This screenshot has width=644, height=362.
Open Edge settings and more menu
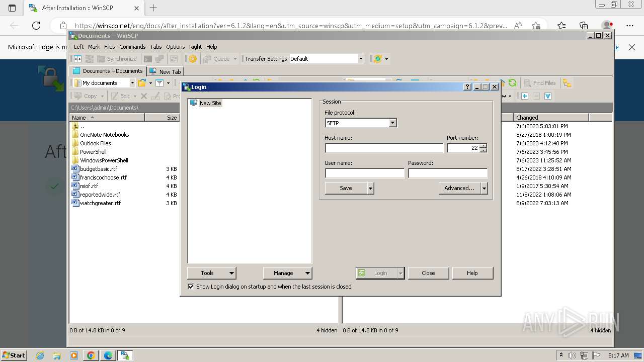click(x=630, y=26)
